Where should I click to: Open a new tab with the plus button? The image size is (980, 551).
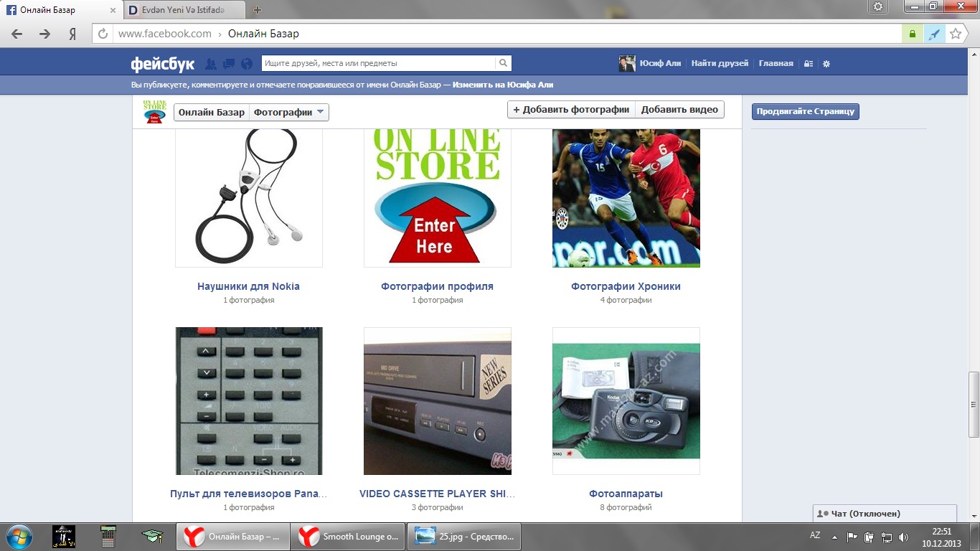(258, 10)
